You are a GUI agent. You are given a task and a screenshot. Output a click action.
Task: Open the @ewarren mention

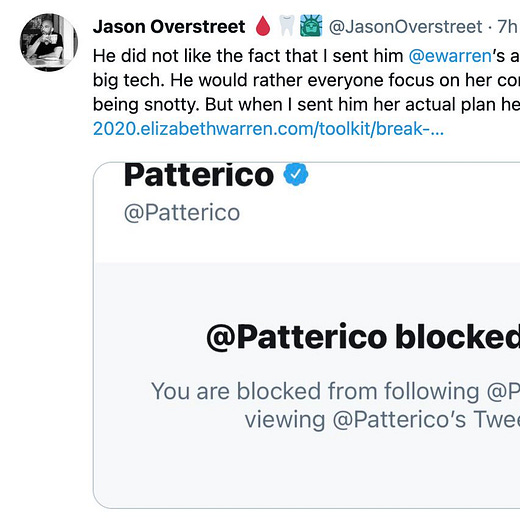point(450,56)
